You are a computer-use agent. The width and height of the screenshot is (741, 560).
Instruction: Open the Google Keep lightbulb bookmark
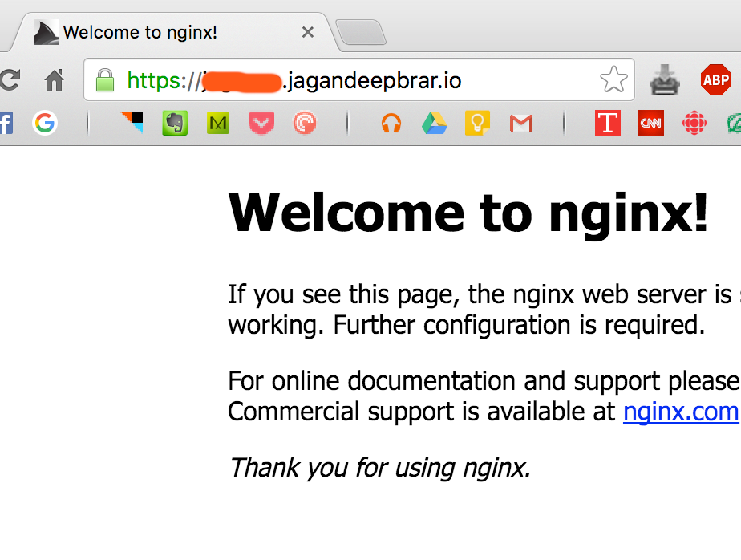tap(477, 123)
